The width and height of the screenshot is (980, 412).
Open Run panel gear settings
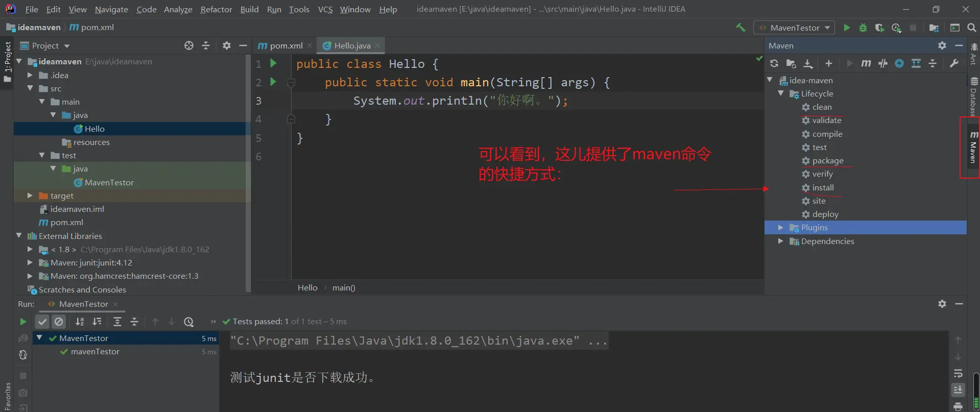[942, 304]
